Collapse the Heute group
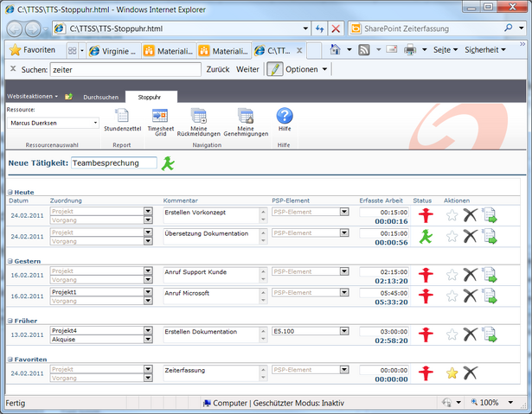Screen dimensions: 532x414 [x=10, y=192]
